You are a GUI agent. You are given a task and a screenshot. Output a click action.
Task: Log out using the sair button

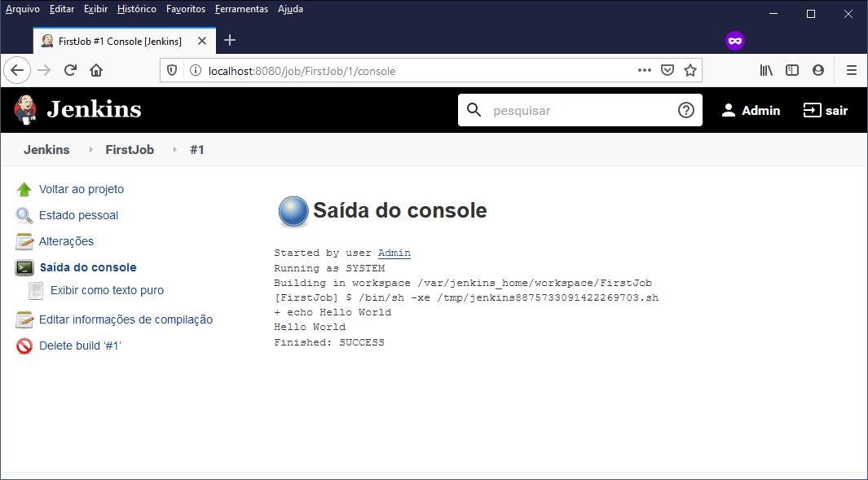tap(826, 110)
